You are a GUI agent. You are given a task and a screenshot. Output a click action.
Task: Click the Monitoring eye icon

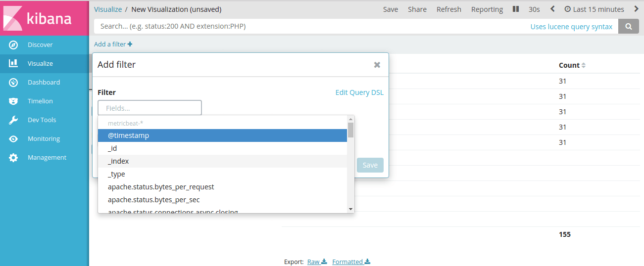pyautogui.click(x=13, y=139)
